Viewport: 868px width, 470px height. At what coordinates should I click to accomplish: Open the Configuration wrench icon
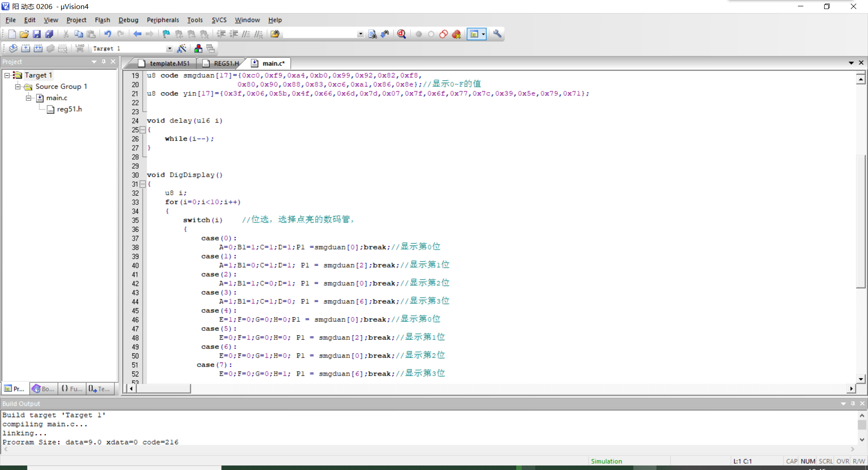(x=497, y=34)
